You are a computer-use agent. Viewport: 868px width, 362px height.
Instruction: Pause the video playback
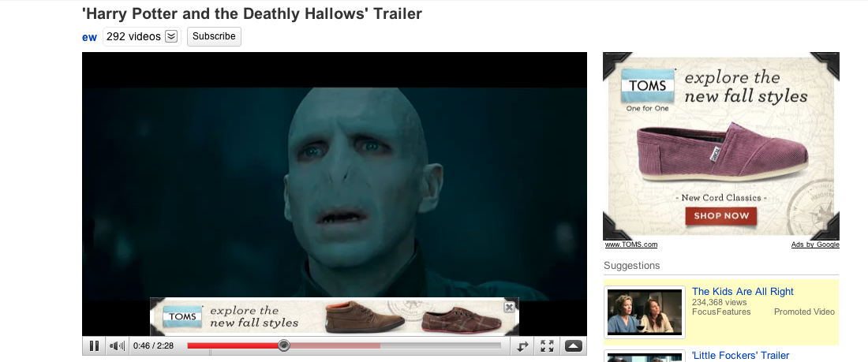point(94,346)
